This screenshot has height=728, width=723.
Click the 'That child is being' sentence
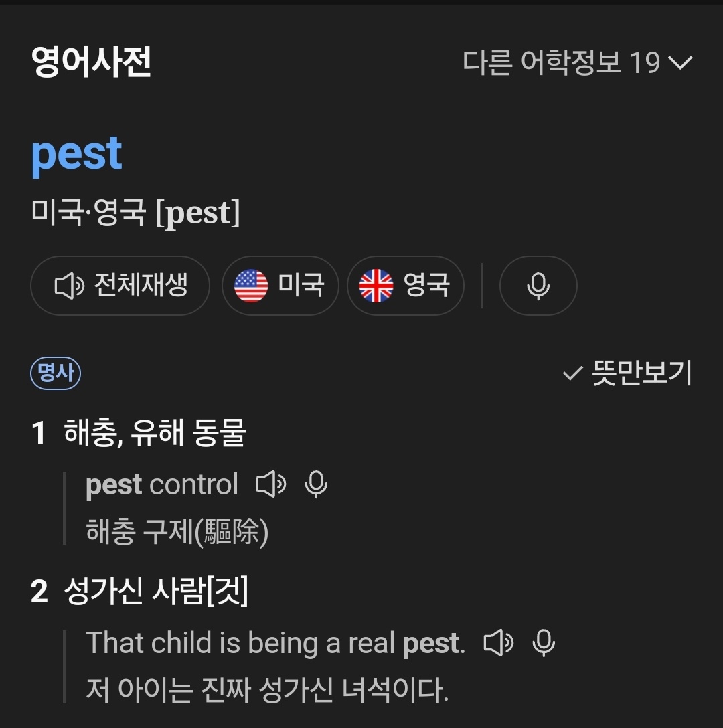pos(274,643)
